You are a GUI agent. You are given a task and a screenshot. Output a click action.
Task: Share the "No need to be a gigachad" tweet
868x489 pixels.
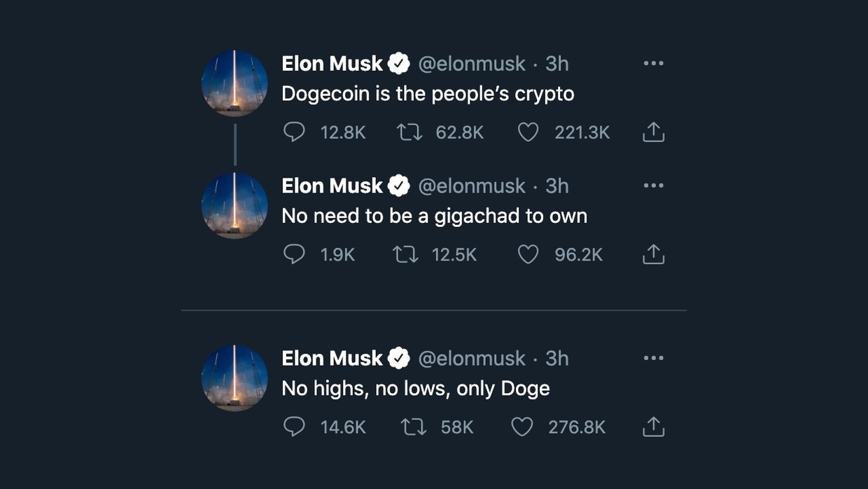pos(653,254)
